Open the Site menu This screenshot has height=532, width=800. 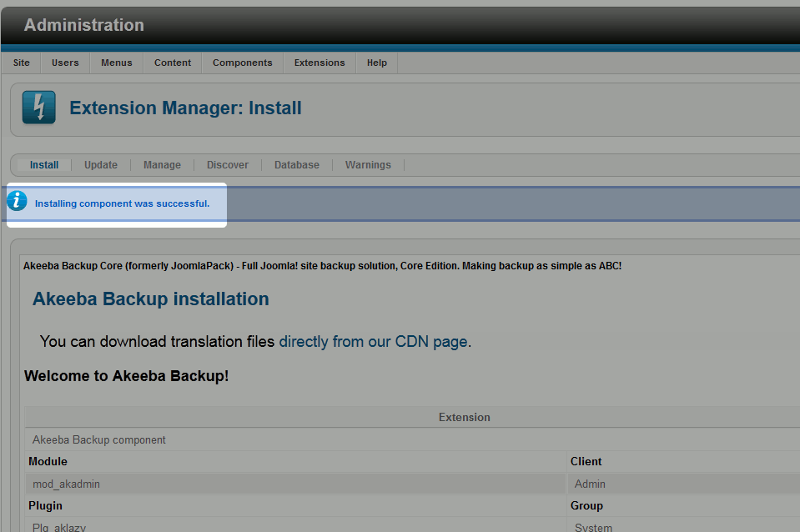22,63
